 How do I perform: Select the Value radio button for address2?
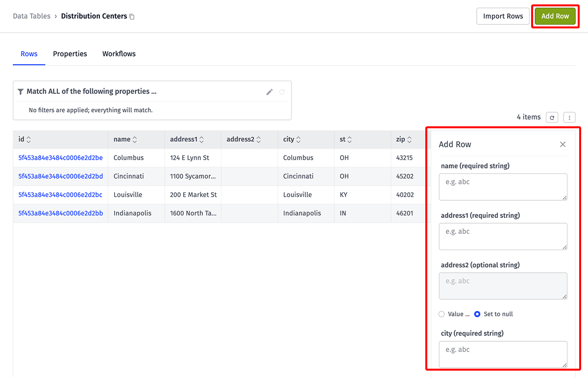(441, 314)
